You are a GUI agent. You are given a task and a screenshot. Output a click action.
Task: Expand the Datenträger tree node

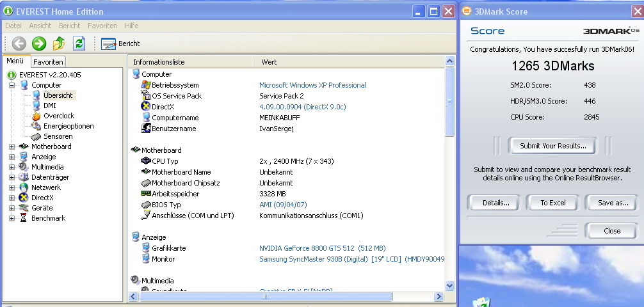(12, 177)
